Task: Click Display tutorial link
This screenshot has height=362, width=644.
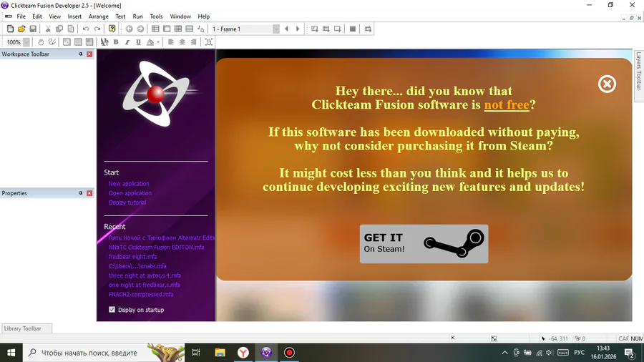Action: tap(127, 202)
